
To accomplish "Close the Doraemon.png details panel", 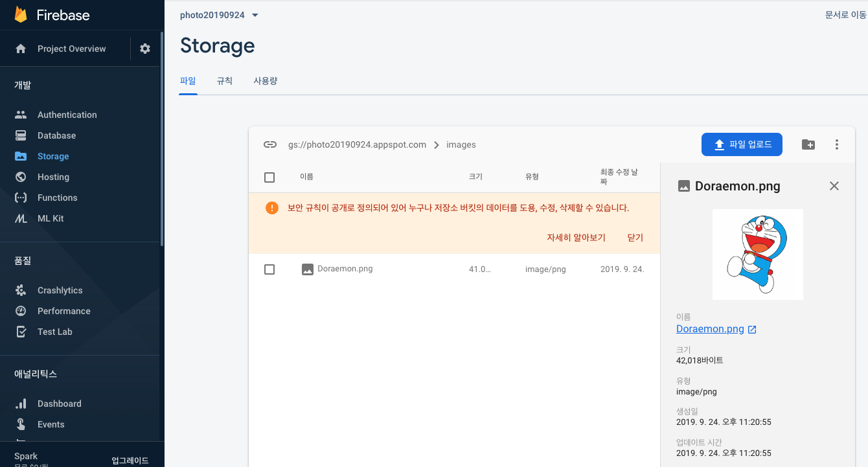I will [x=834, y=186].
